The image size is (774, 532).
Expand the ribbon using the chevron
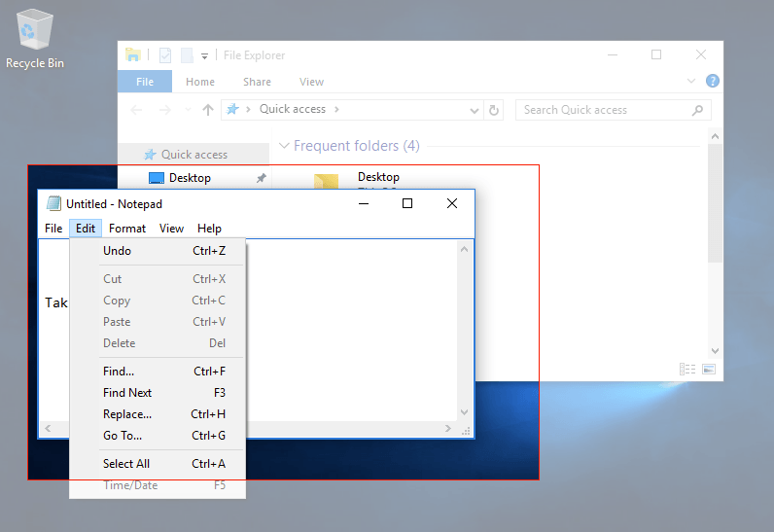[691, 82]
